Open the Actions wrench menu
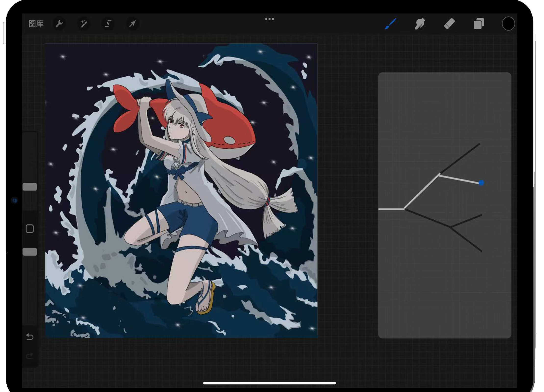The image size is (544, 392). point(59,24)
